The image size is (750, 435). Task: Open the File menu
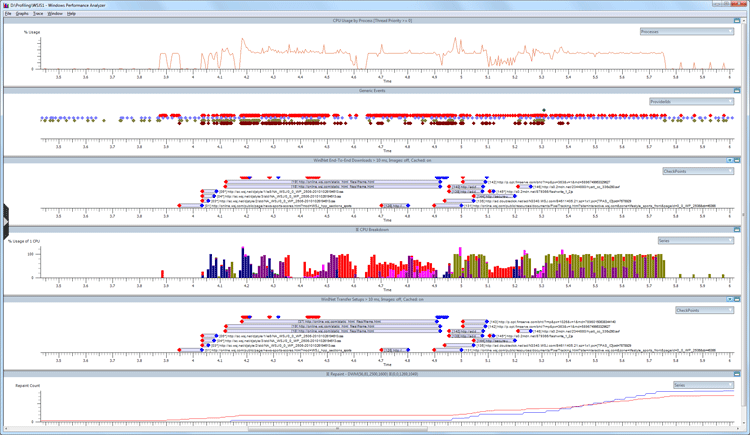click(7, 13)
